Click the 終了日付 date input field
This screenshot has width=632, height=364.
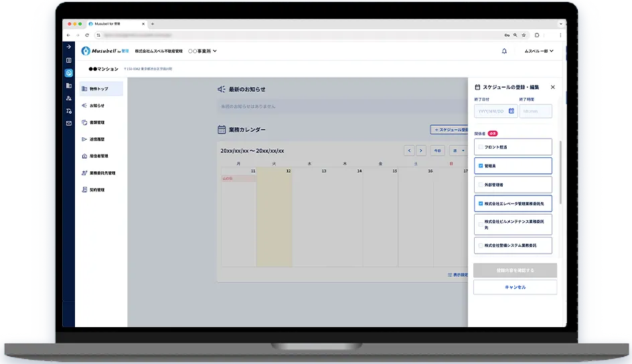click(x=496, y=111)
